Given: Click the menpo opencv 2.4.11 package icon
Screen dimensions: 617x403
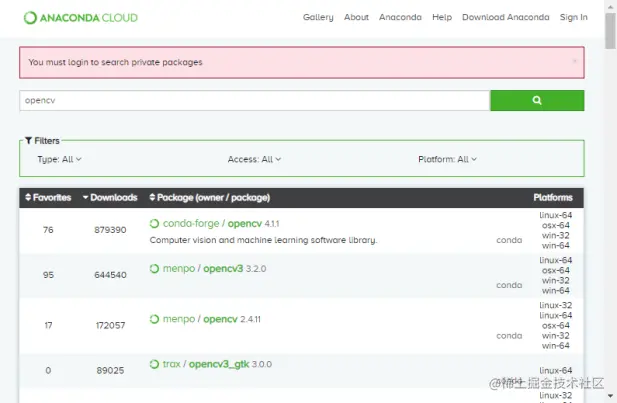Looking at the screenshot, I should [154, 319].
